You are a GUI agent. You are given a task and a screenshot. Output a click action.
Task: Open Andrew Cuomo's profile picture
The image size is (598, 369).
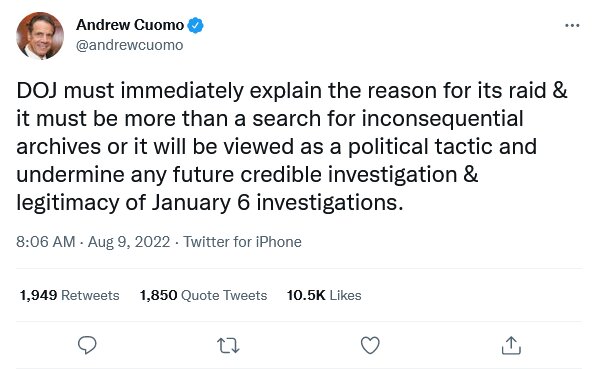pyautogui.click(x=40, y=36)
